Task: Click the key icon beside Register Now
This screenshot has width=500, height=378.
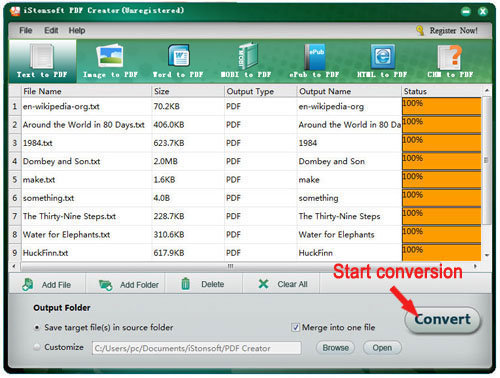Action: (420, 30)
